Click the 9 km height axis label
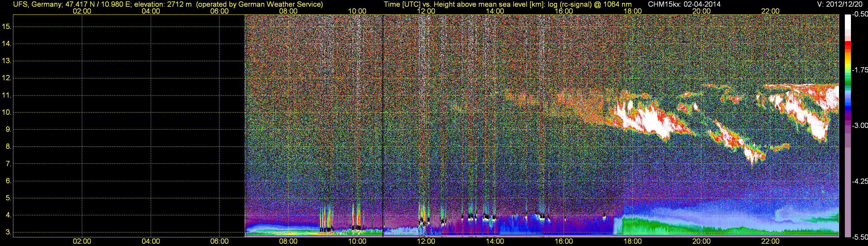 click(x=8, y=129)
